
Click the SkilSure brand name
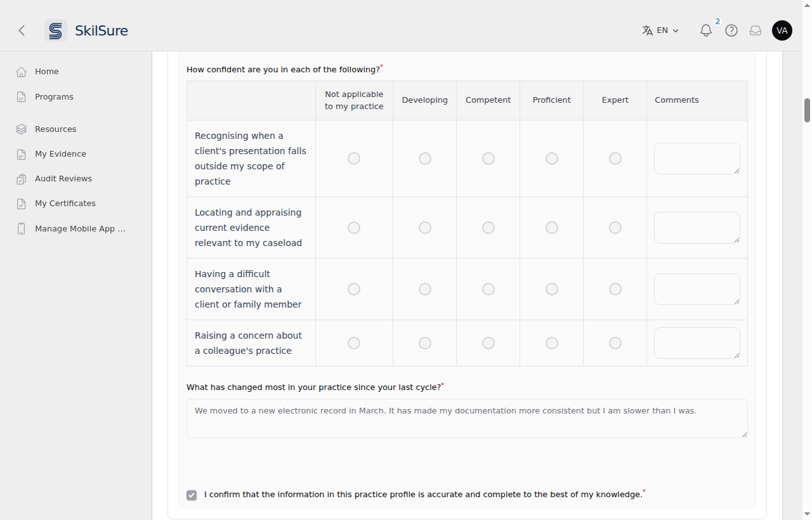pyautogui.click(x=101, y=30)
